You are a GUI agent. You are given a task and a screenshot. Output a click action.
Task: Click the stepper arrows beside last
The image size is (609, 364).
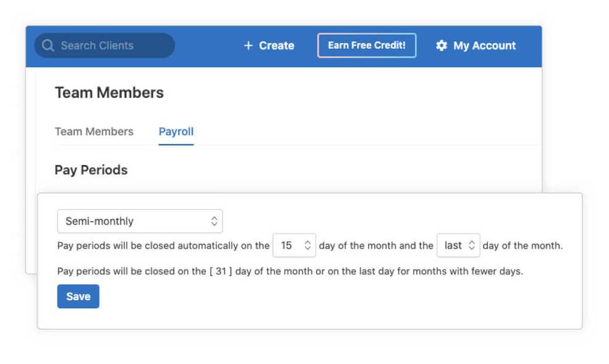472,245
